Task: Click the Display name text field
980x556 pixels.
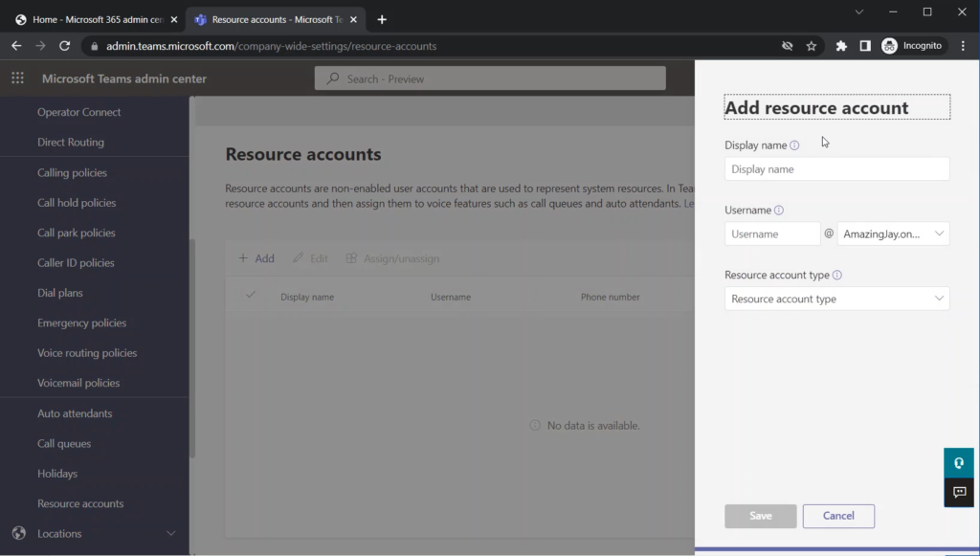Action: (x=836, y=169)
